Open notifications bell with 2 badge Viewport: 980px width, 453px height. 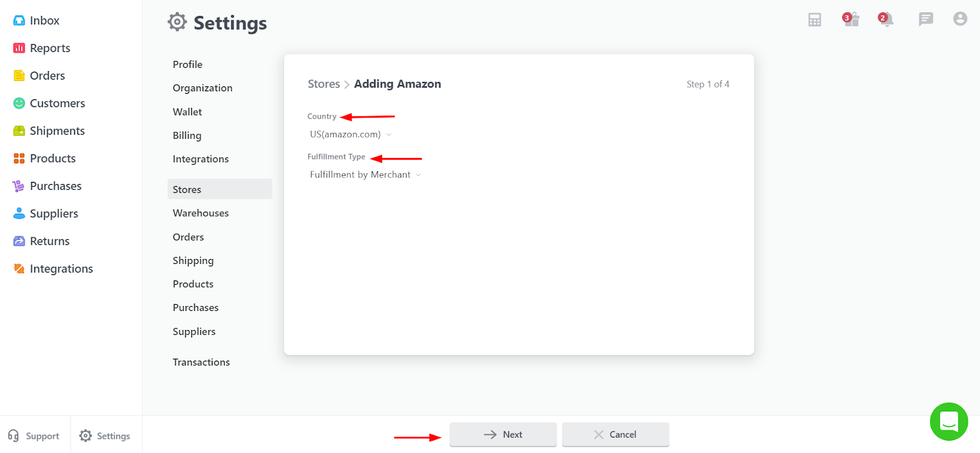(x=886, y=19)
